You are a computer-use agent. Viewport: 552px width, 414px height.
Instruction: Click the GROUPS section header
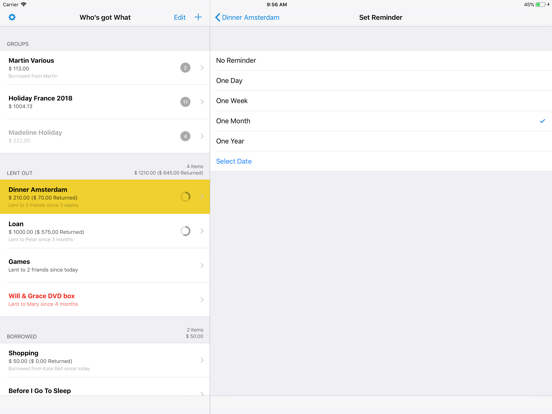[x=18, y=44]
